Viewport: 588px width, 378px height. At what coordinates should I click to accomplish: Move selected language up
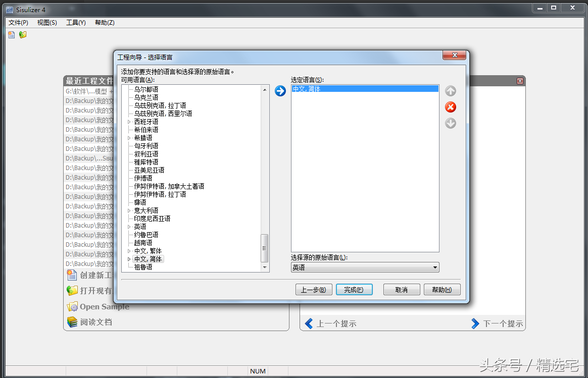tap(451, 91)
